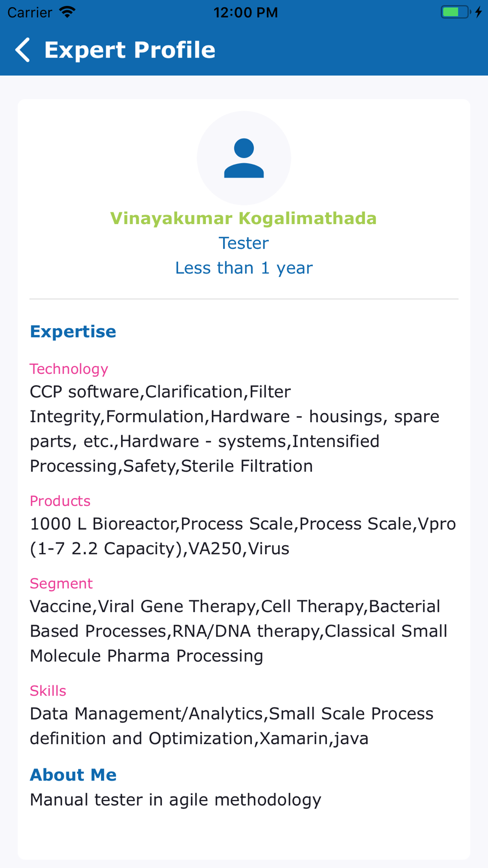Screen dimensions: 488x868
Task: Select the name Vinayakumar Kogalimathada
Action: tap(244, 218)
